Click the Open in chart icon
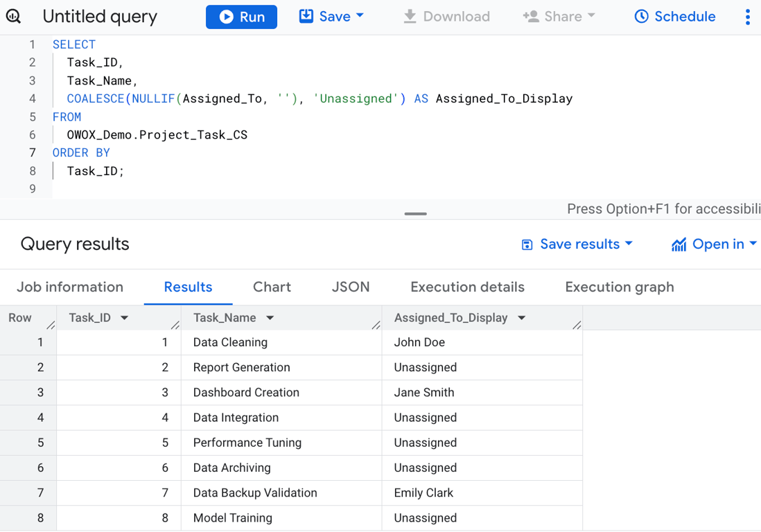Screen dimensions: 761x532 (x=679, y=245)
